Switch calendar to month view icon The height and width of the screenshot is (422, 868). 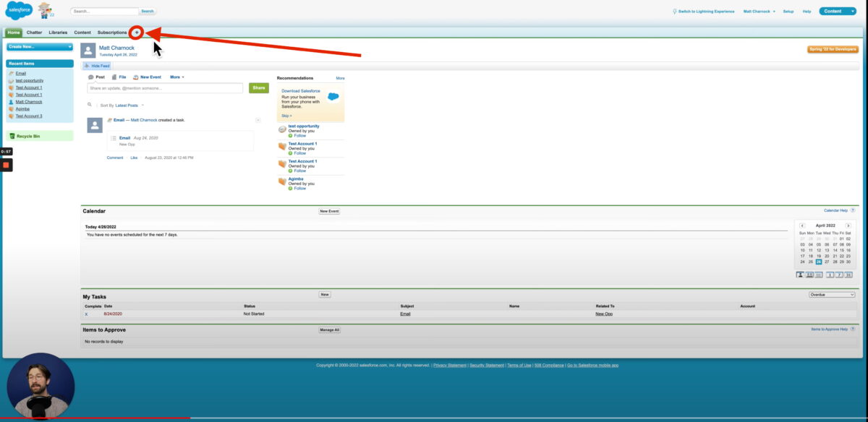[x=848, y=275]
